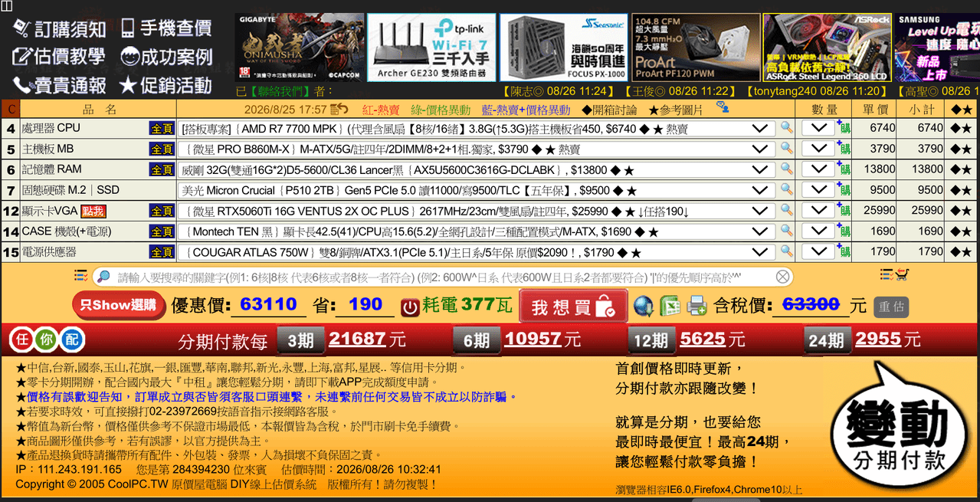This screenshot has width=980, height=502.
Task: Click the 24期 installment amount 2955
Action: [879, 339]
